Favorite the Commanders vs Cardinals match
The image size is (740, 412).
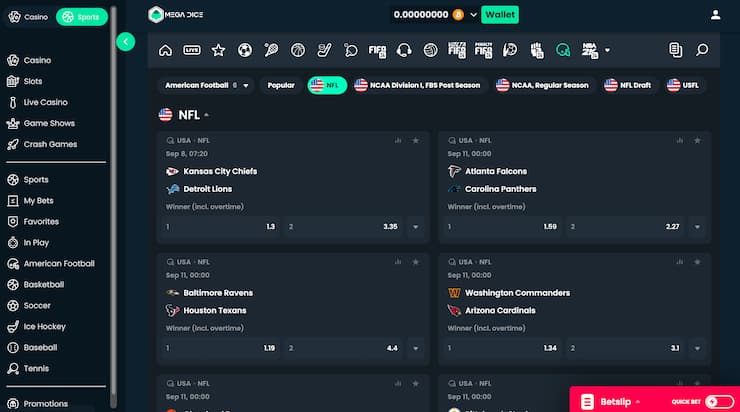[697, 262]
